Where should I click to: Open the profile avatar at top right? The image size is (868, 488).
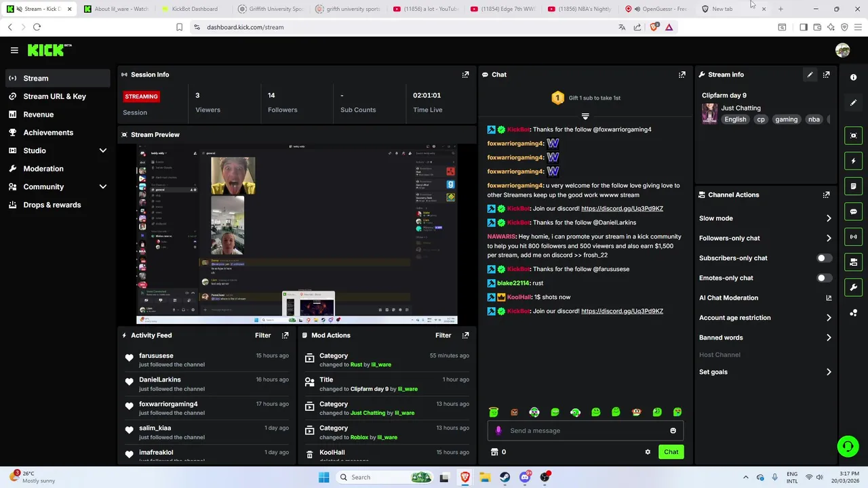click(x=843, y=50)
